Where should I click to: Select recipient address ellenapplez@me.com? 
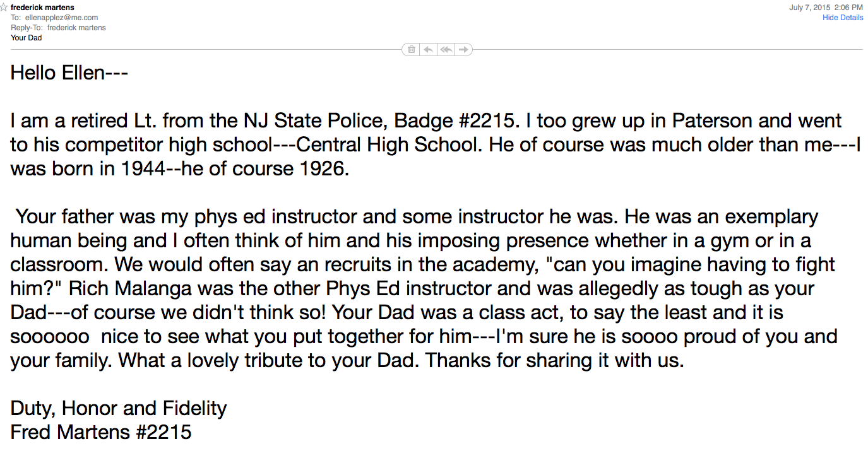(62, 18)
